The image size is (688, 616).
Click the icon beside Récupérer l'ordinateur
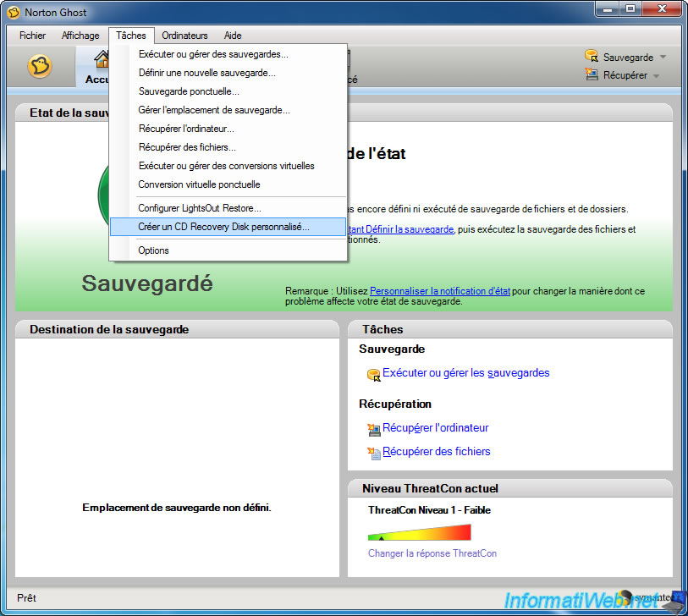(x=374, y=430)
